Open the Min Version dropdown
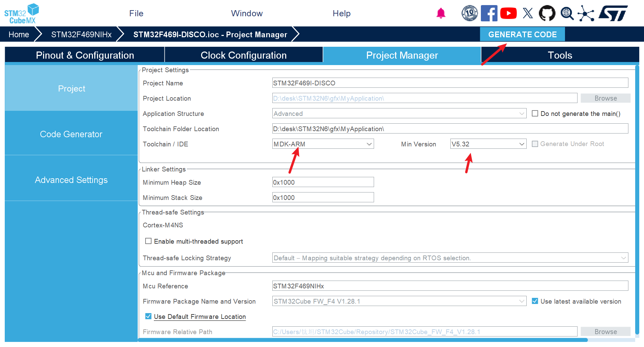 [488, 144]
